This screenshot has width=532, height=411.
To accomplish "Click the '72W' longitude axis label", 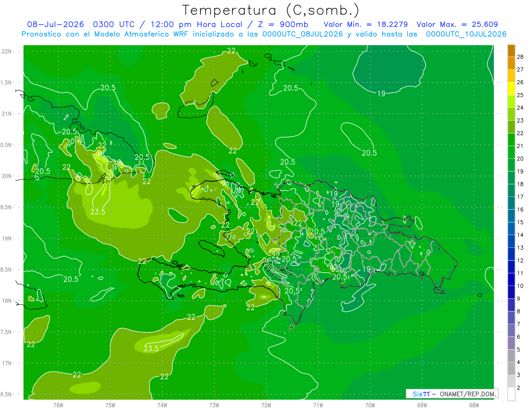I will pos(266,405).
